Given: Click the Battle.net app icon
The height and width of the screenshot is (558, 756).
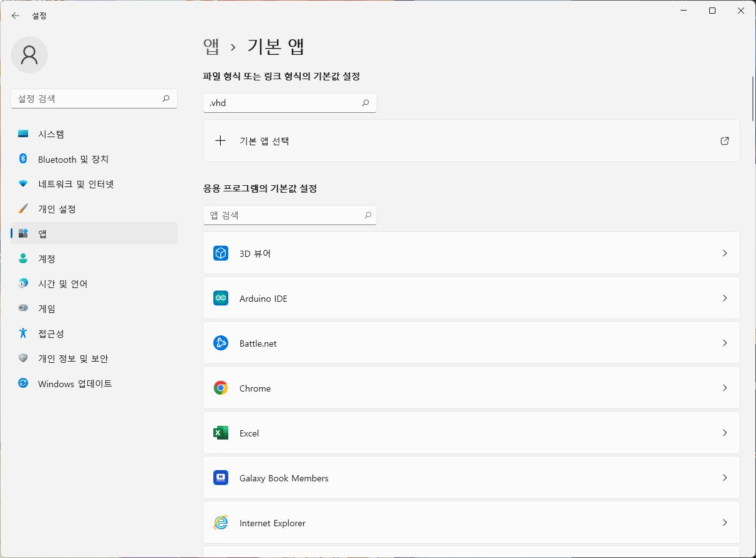Looking at the screenshot, I should pyautogui.click(x=221, y=343).
